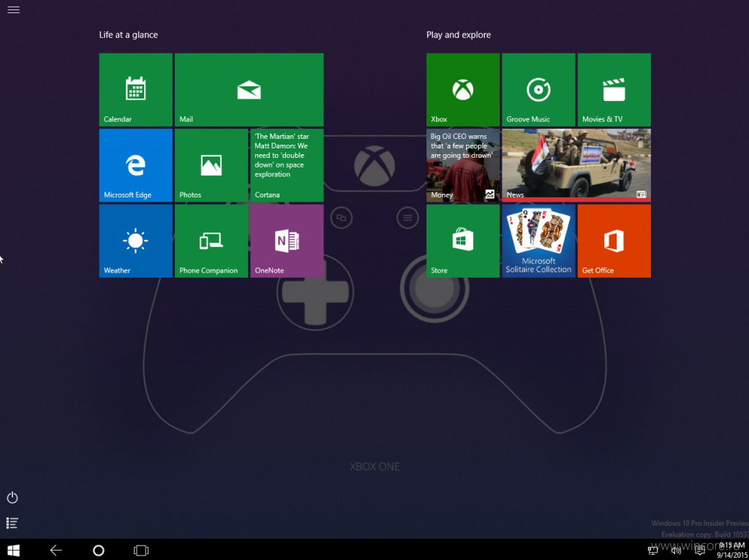Open the network icon in system tray

tap(652, 550)
